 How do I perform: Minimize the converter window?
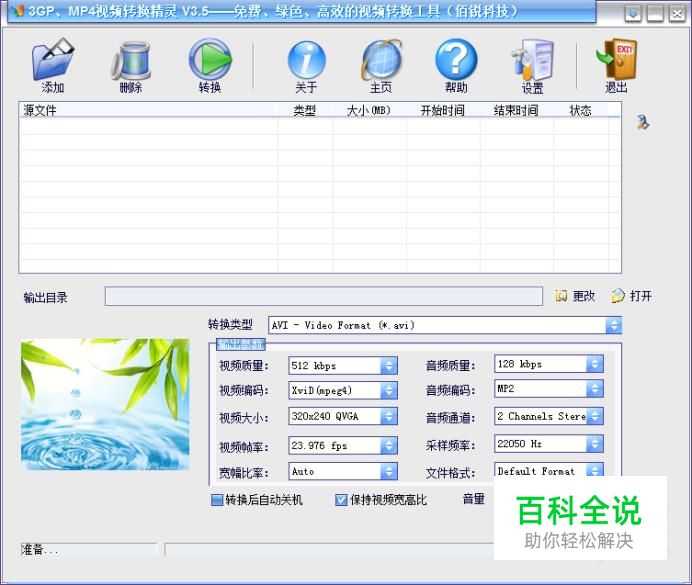click(655, 14)
